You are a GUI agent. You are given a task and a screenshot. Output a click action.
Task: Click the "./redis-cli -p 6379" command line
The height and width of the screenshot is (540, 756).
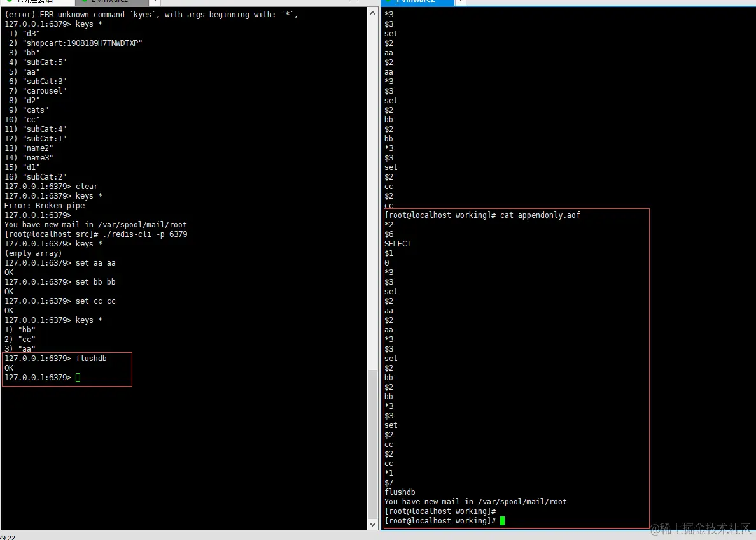pyautogui.click(x=96, y=234)
